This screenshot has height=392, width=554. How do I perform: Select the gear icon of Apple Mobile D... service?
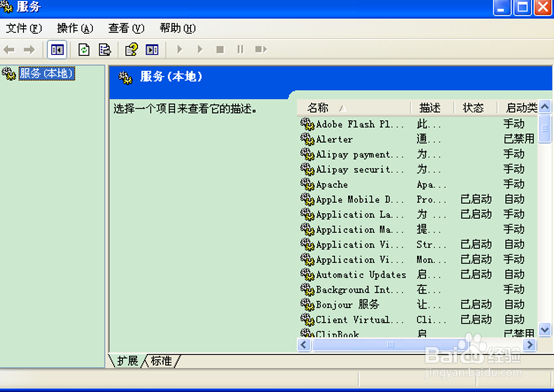307,199
